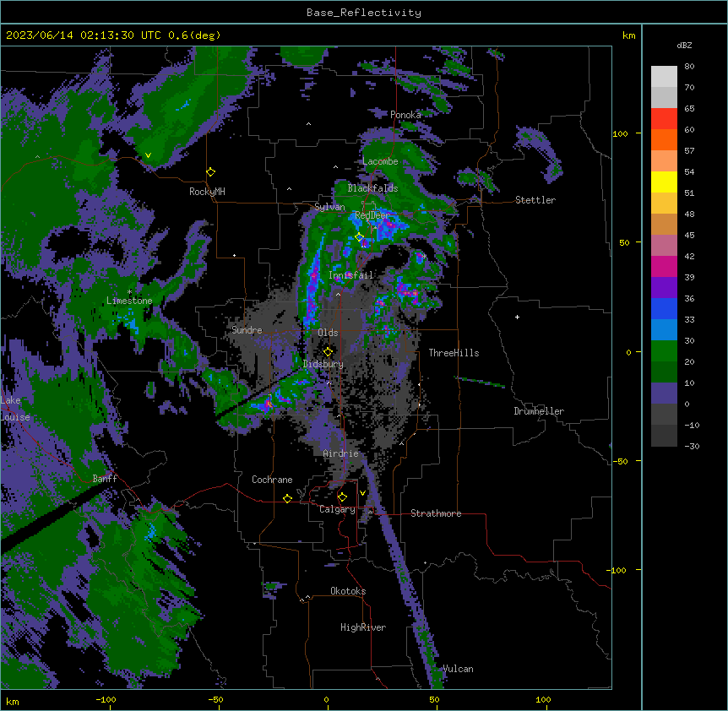Select the gold swatch below 51 dBZ
The height and width of the screenshot is (711, 728).
664,204
